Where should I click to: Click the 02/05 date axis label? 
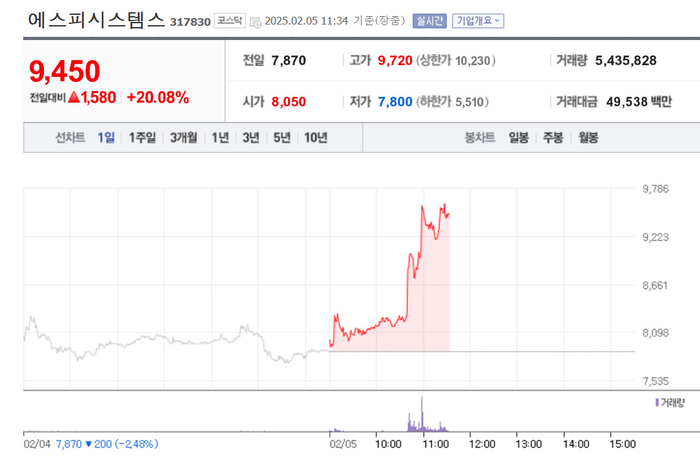coord(343,444)
